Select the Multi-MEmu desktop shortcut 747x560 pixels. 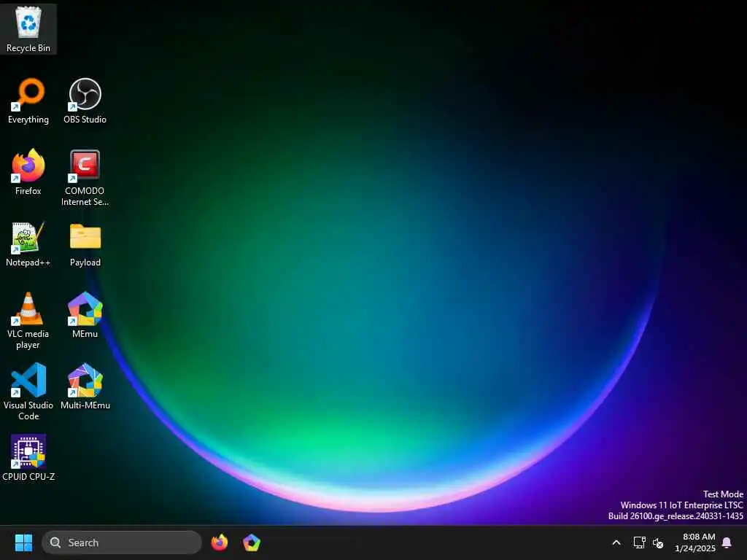tap(85, 386)
